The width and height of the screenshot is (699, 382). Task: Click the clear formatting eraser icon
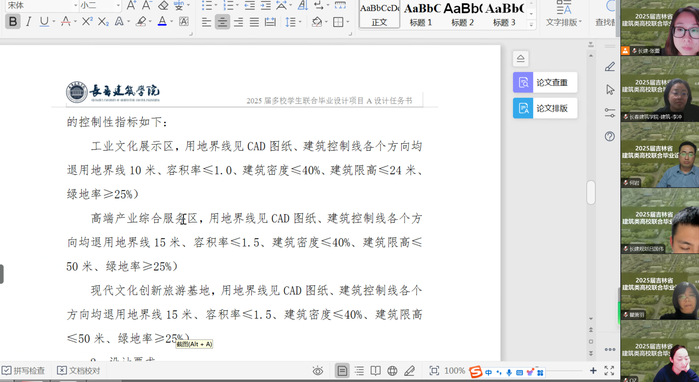click(163, 5)
